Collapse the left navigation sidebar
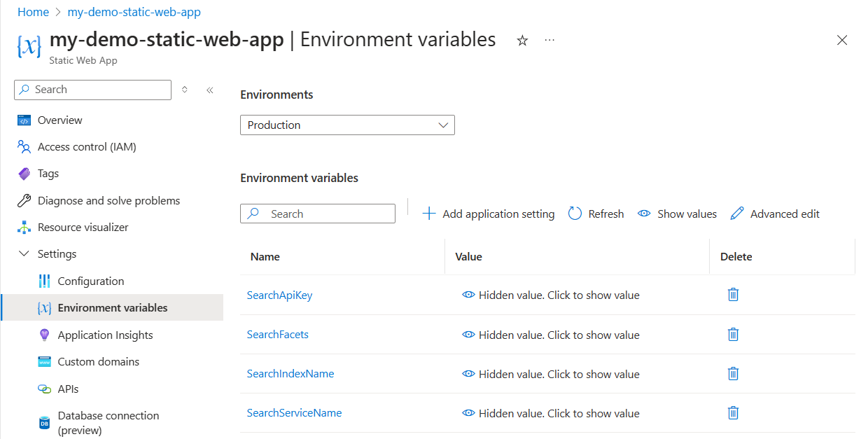Viewport: 868px width, 439px height. coord(209,90)
